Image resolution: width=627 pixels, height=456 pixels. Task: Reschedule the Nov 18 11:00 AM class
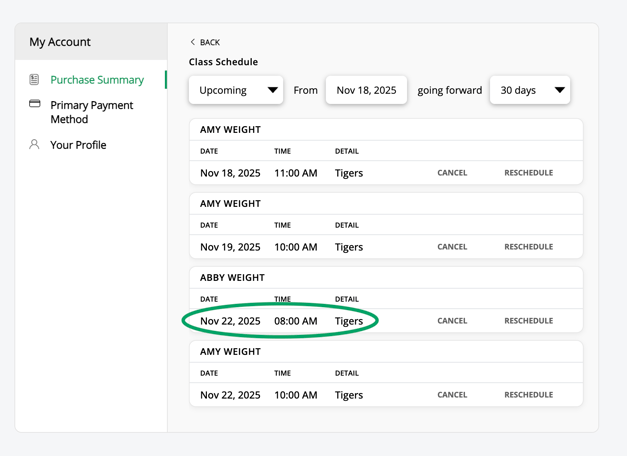(x=528, y=173)
